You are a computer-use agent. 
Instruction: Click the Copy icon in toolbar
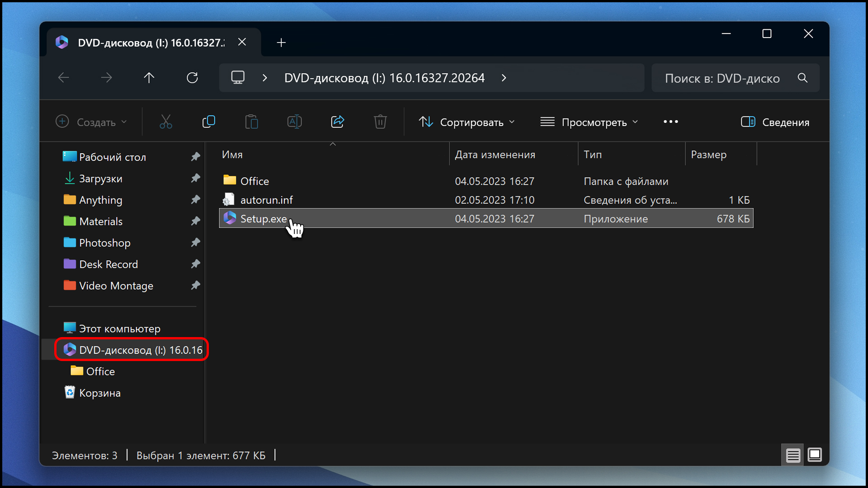coord(208,122)
